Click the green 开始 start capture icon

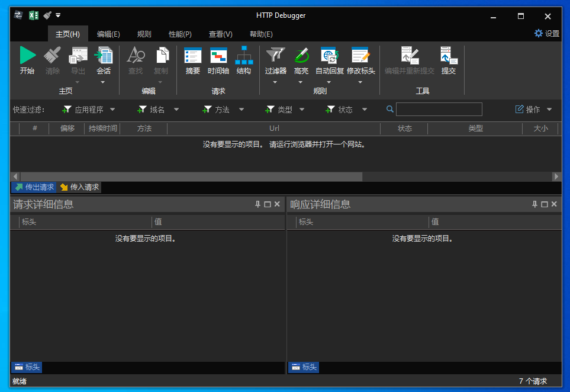coord(27,55)
